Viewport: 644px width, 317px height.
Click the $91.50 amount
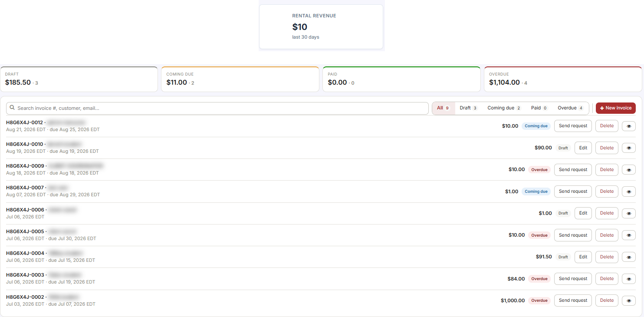544,257
